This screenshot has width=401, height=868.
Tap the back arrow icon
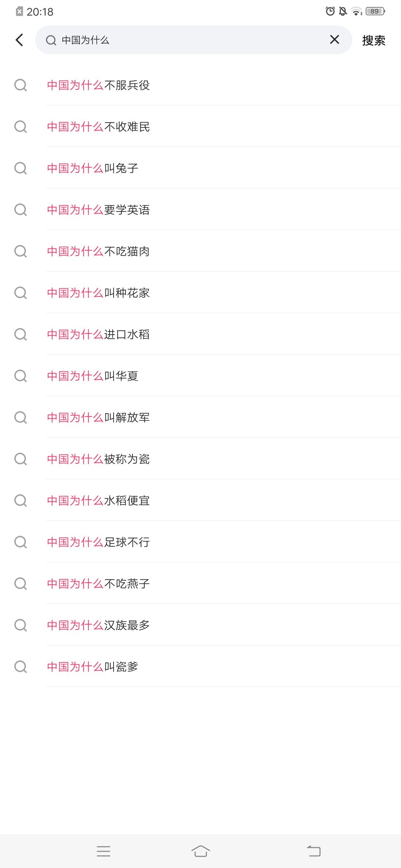click(x=20, y=40)
